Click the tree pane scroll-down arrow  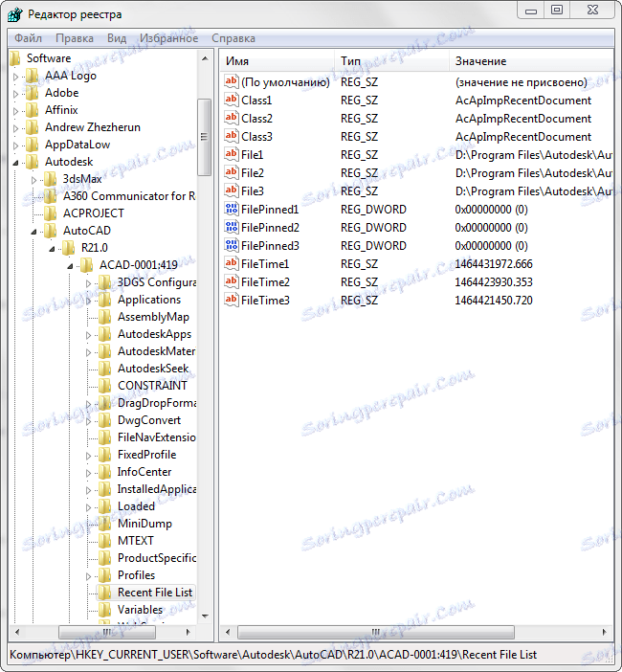205,616
